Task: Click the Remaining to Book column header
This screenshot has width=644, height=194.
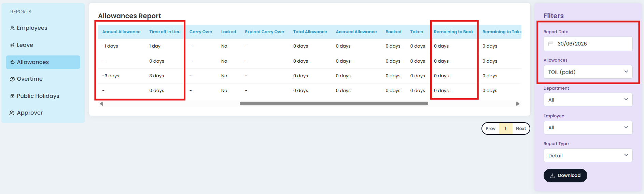Action: point(454,32)
